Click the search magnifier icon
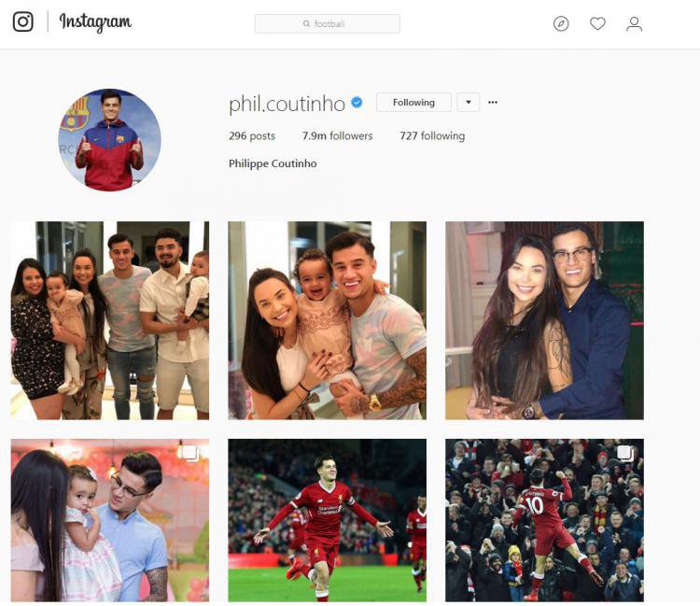This screenshot has height=606, width=700. coord(306,23)
